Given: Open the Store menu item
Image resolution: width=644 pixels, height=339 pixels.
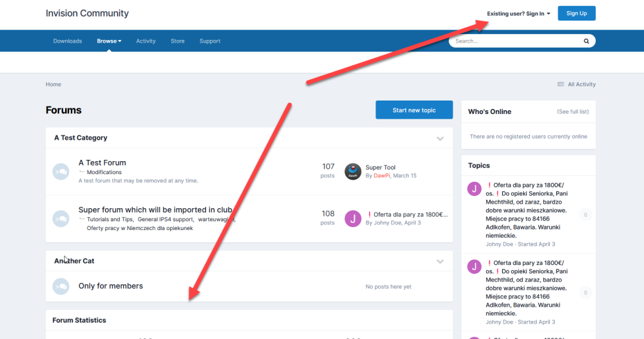Looking at the screenshot, I should [178, 41].
